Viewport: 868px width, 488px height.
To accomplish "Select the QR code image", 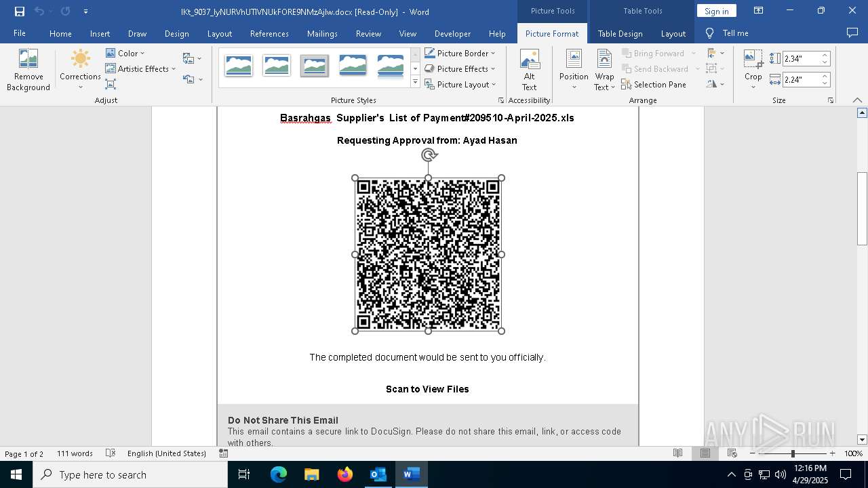I will (x=428, y=254).
